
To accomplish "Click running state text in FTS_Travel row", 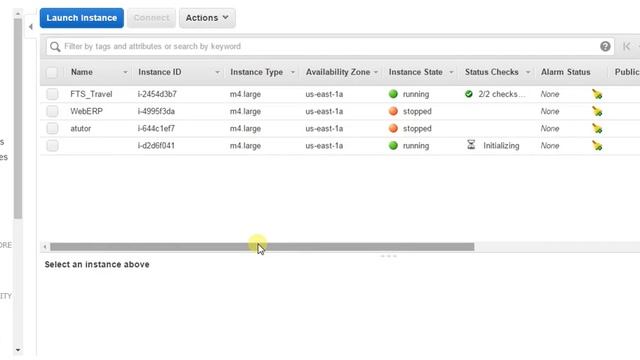I will (416, 94).
